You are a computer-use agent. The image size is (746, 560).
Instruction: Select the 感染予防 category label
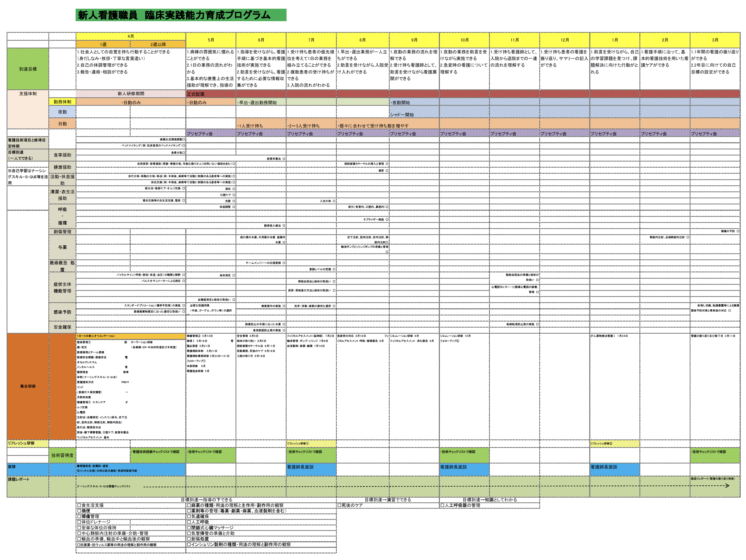[62, 312]
